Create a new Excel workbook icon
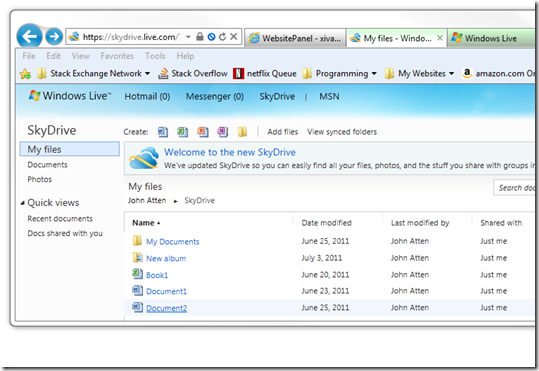The width and height of the screenshot is (539, 371). 183,132
